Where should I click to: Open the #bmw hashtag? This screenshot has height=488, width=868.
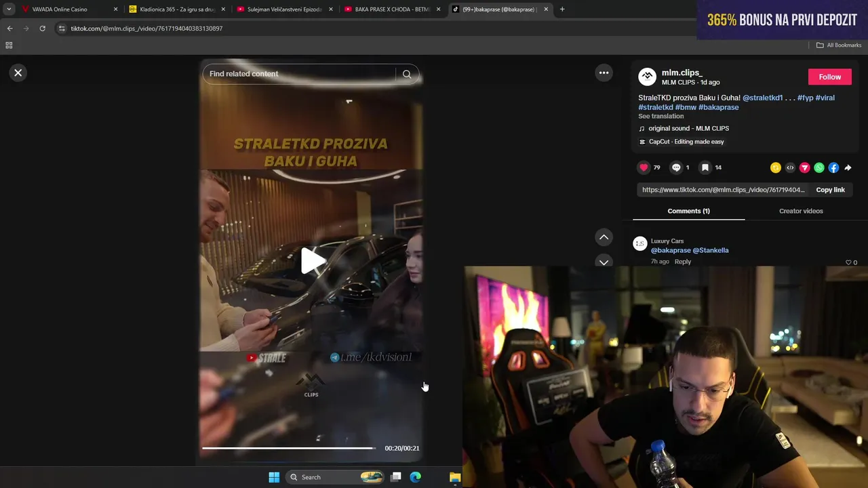(686, 107)
